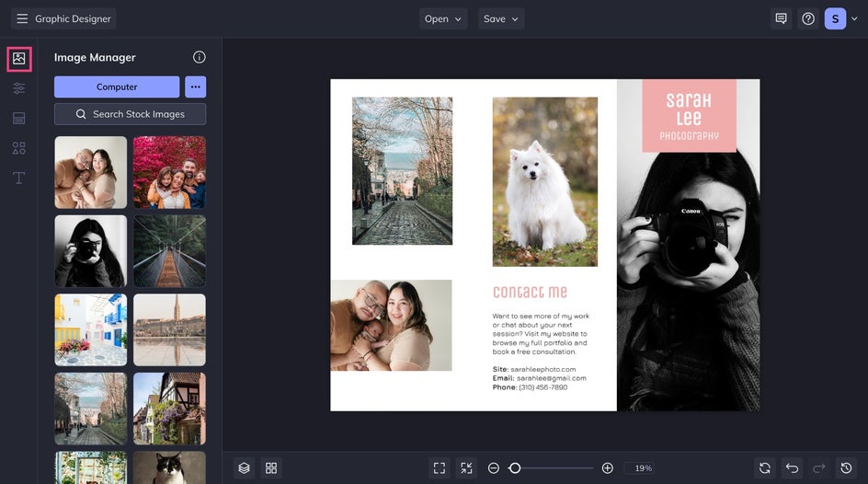Image resolution: width=868 pixels, height=484 pixels.
Task: Click the 'Site: sarahleephoto.com' text line
Action: coord(534,369)
